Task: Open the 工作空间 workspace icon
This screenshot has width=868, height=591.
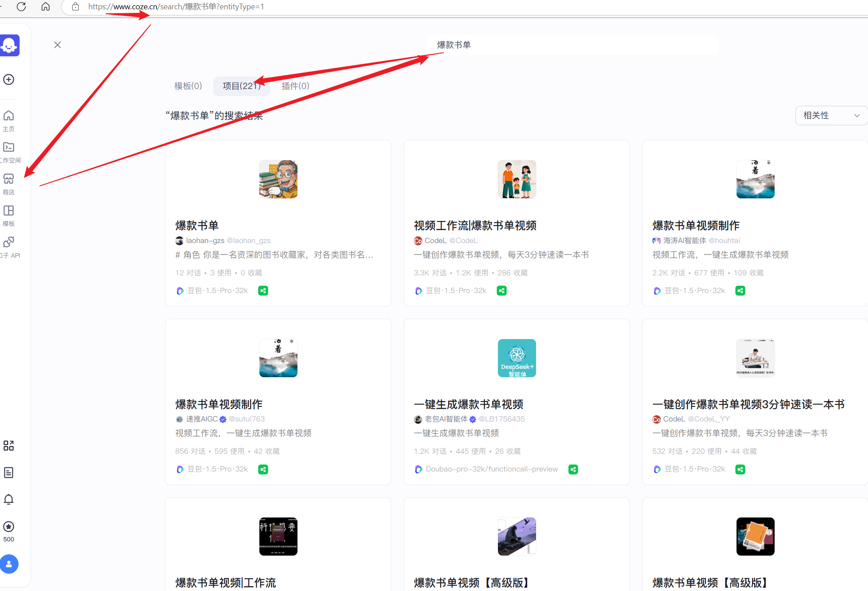Action: point(9,147)
